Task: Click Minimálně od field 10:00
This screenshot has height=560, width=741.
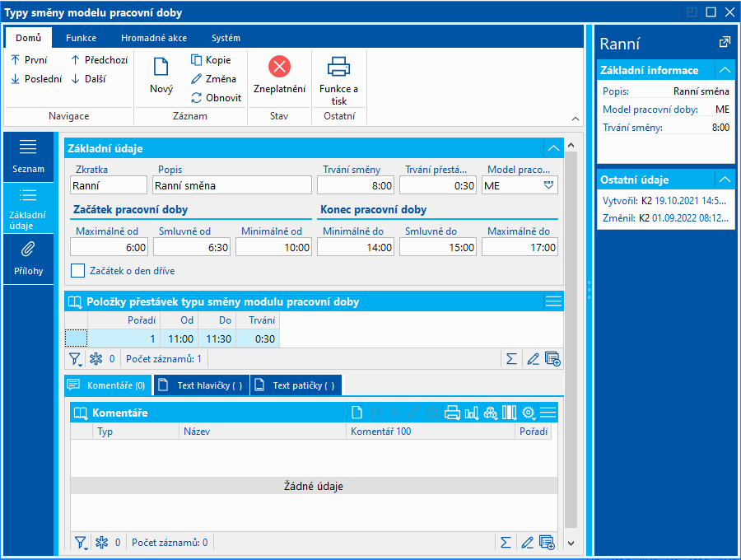Action: 273,247
